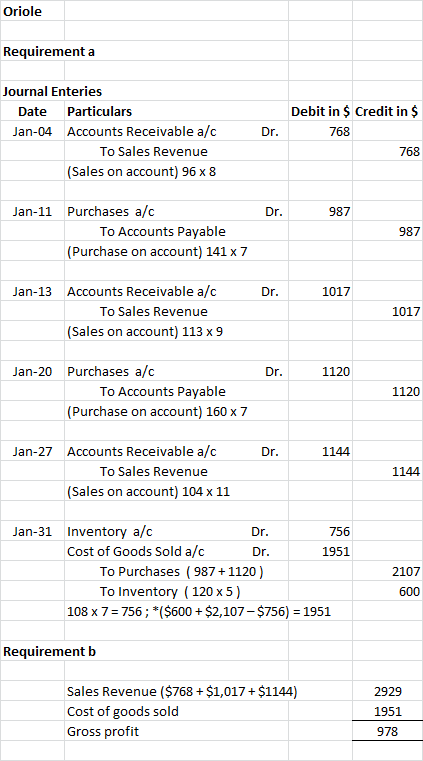Select credit value 600 cell
Viewport: 423px width, 761px height.
pos(387,592)
